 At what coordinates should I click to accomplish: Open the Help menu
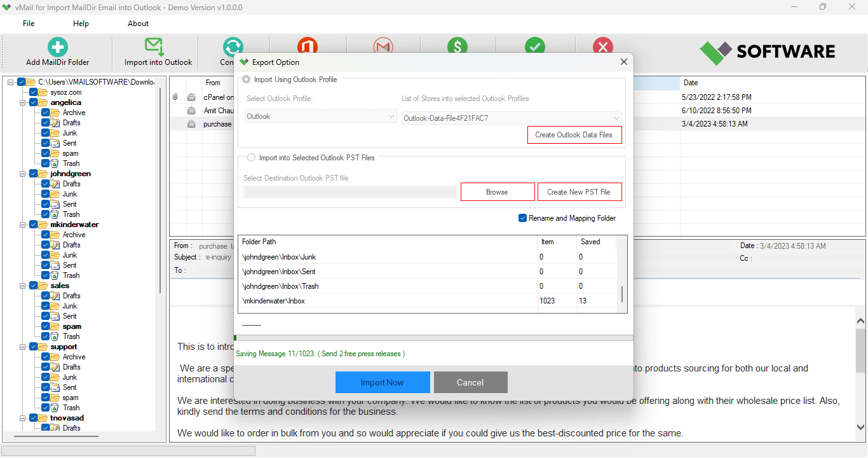[x=81, y=24]
